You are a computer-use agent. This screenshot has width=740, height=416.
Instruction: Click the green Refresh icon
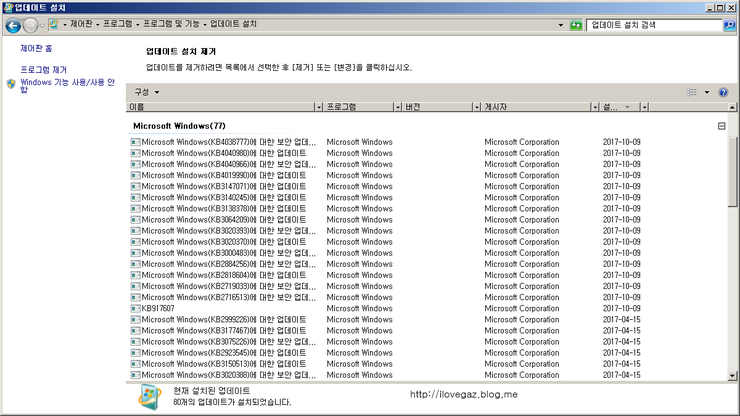coord(575,25)
